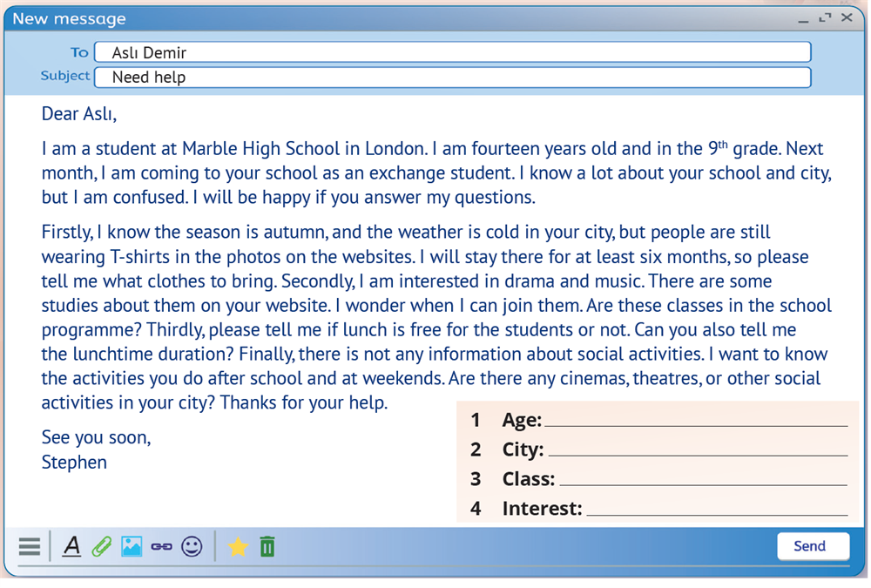Attach a file with the paperclip
The height and width of the screenshot is (588, 871).
[102, 546]
